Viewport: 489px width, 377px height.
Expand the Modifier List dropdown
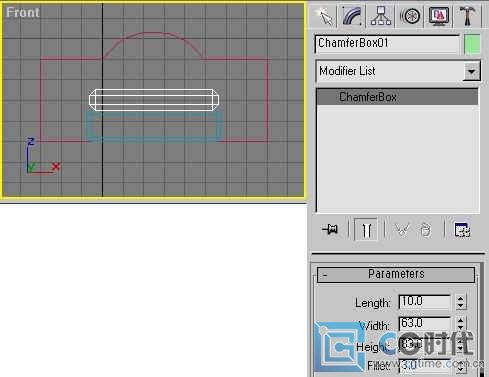coord(471,71)
